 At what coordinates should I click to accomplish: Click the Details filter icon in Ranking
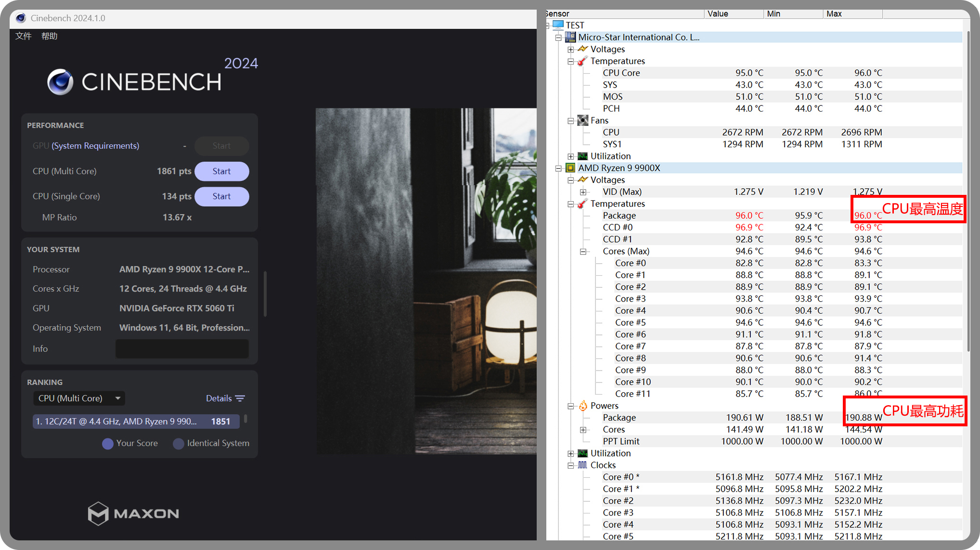point(240,398)
